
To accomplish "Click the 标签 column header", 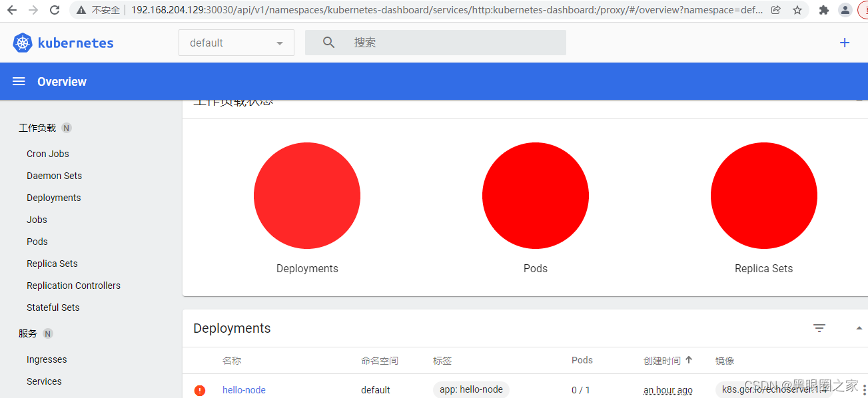I will (x=442, y=361).
